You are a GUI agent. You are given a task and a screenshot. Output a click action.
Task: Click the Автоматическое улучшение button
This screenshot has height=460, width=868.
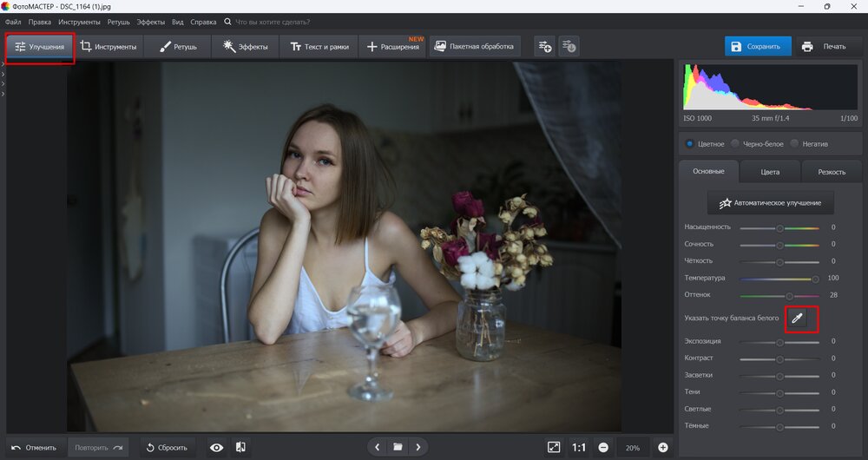771,203
